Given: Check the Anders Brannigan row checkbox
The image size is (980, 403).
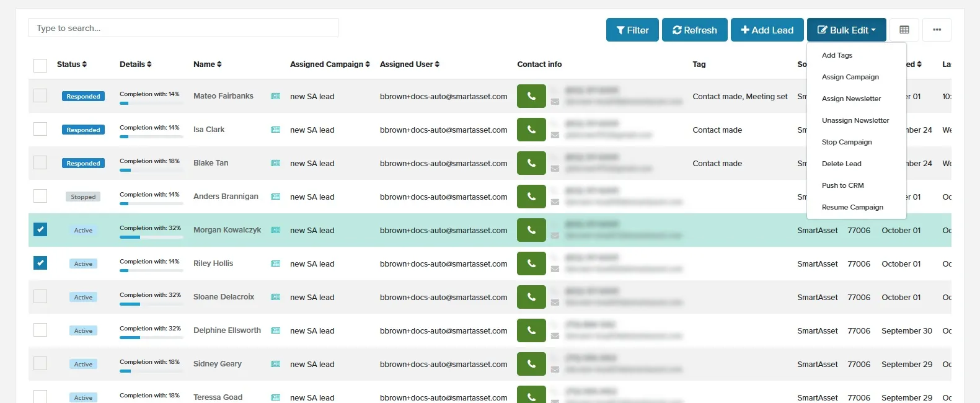Looking at the screenshot, I should [40, 196].
